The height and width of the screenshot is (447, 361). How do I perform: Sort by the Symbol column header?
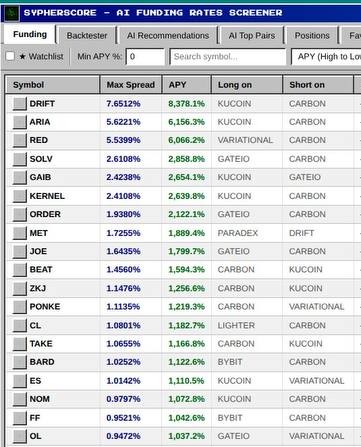pyautogui.click(x=52, y=85)
